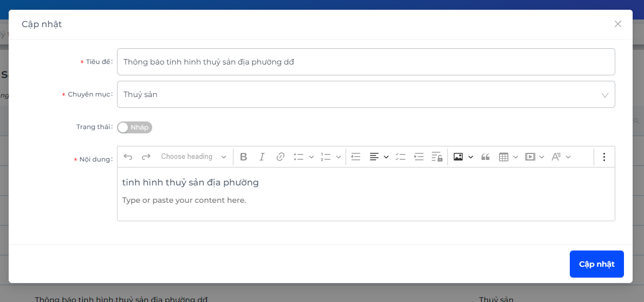Insert a media video
This screenshot has height=302, width=644.
pyautogui.click(x=530, y=157)
